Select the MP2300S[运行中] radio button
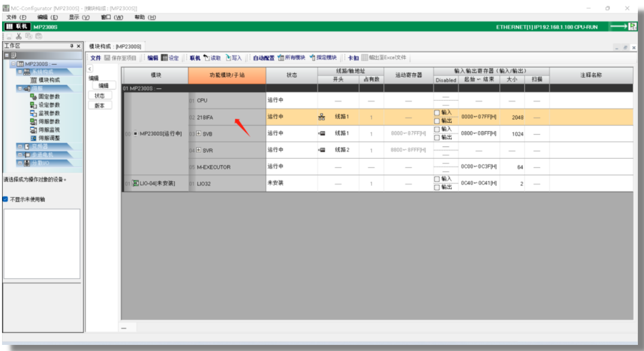The height and width of the screenshot is (351, 644). coord(136,134)
